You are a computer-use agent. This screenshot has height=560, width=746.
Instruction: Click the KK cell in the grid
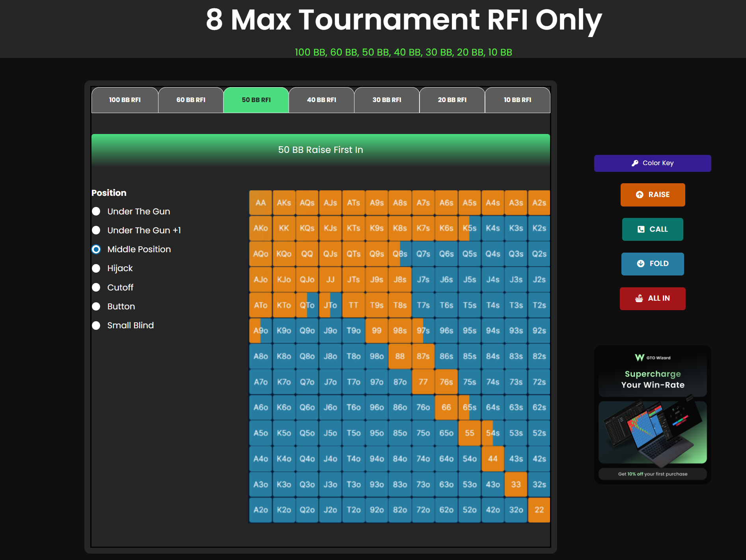pyautogui.click(x=284, y=229)
